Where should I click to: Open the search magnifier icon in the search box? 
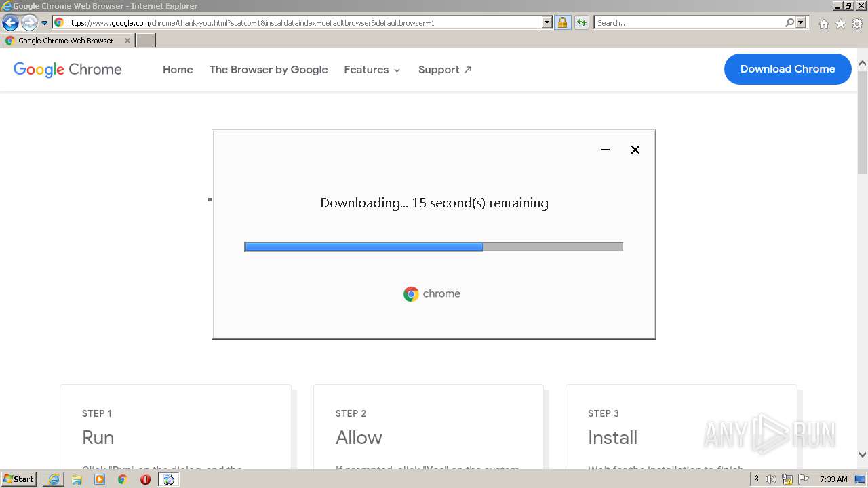pos(789,22)
